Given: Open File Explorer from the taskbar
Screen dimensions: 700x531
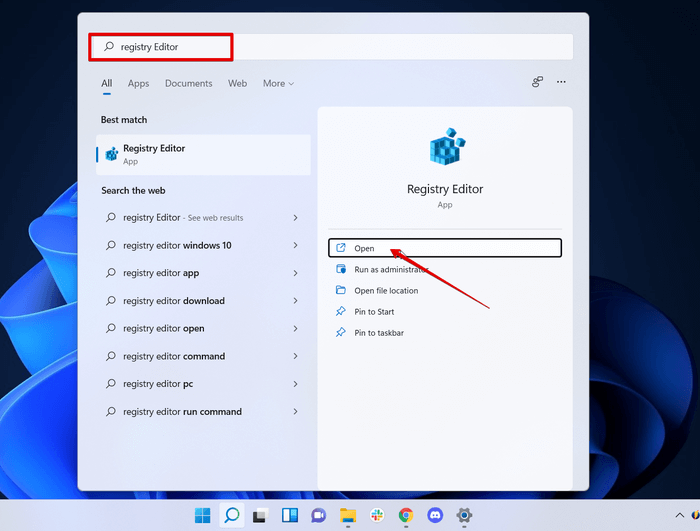Looking at the screenshot, I should point(348,515).
